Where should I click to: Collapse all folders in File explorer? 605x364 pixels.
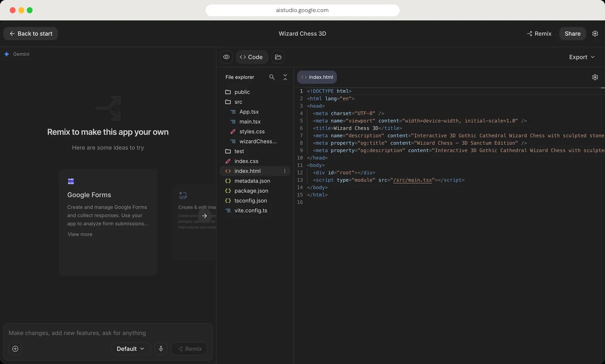[285, 77]
